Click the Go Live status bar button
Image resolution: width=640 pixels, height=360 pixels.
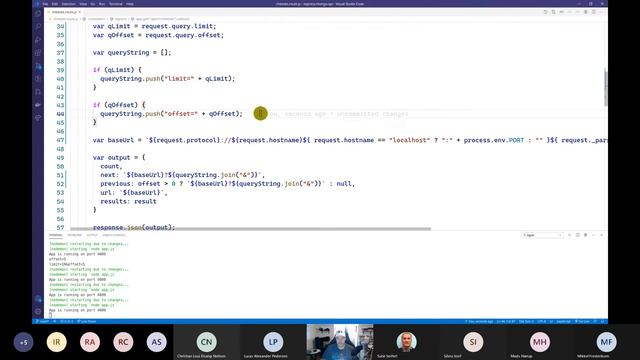tap(583, 322)
